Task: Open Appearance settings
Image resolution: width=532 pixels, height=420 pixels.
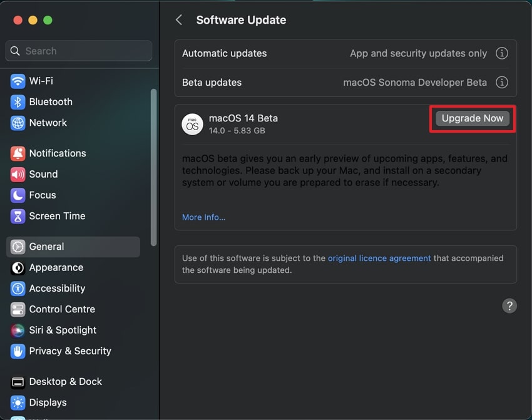Action: 55,268
